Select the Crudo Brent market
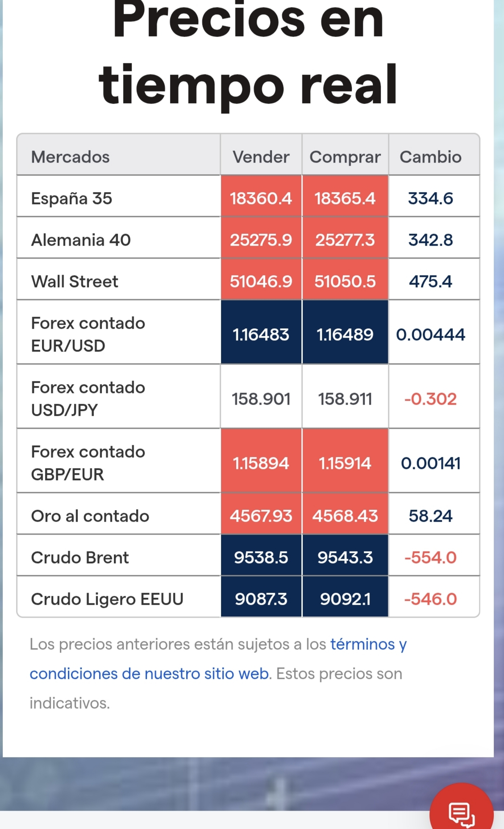The image size is (504, 829). (80, 557)
